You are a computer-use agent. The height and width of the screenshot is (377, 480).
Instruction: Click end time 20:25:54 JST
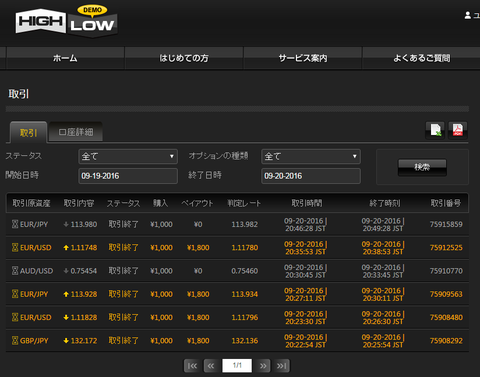coord(383,345)
